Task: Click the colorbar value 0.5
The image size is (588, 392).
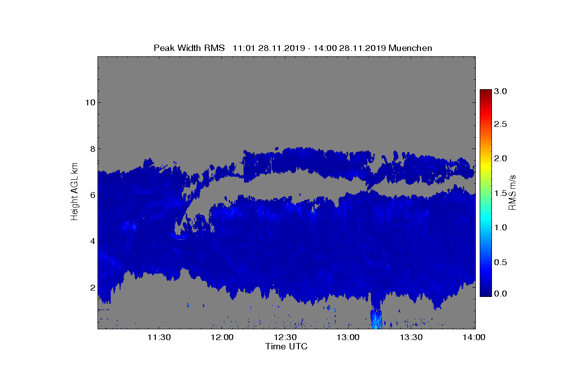Action: pyautogui.click(x=501, y=262)
